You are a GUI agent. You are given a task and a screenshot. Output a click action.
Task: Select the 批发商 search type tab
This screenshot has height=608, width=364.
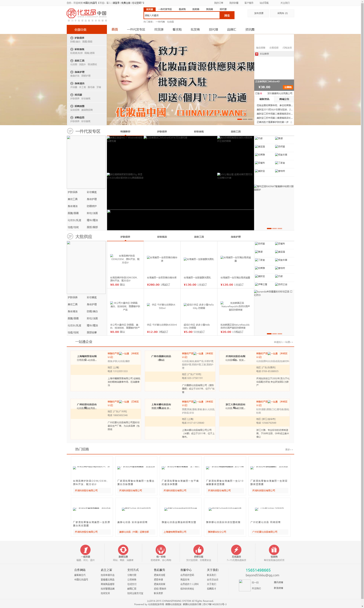point(195,9)
